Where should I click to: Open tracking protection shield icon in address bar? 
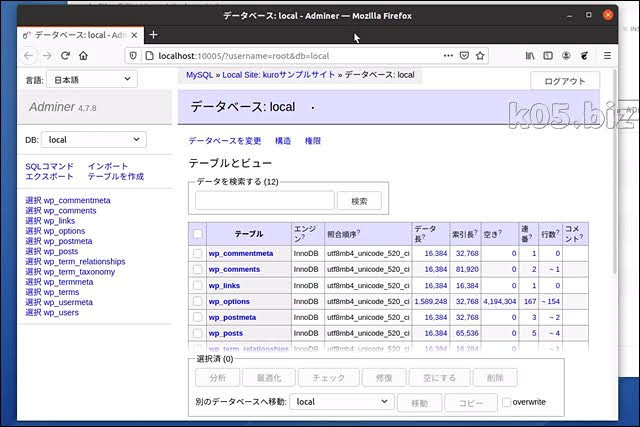point(133,56)
